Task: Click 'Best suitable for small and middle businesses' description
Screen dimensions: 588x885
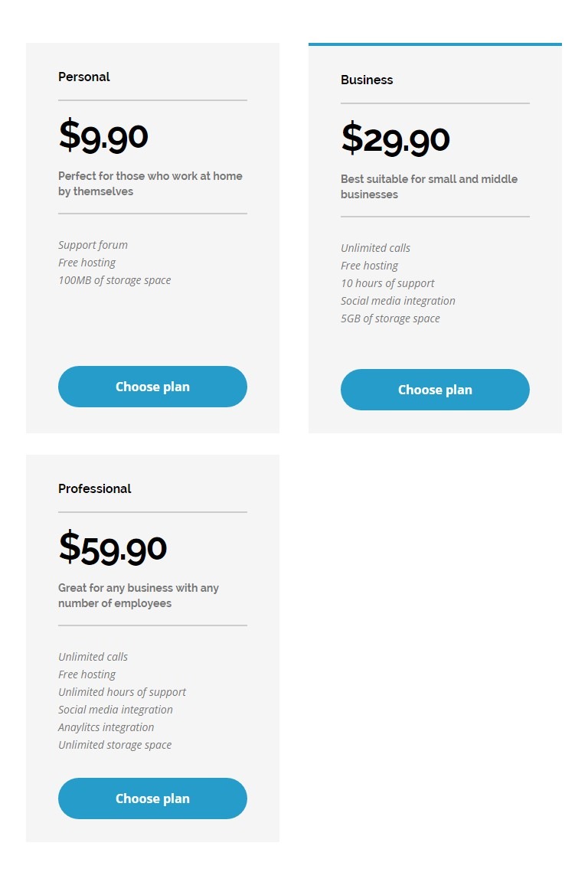Action: click(429, 187)
